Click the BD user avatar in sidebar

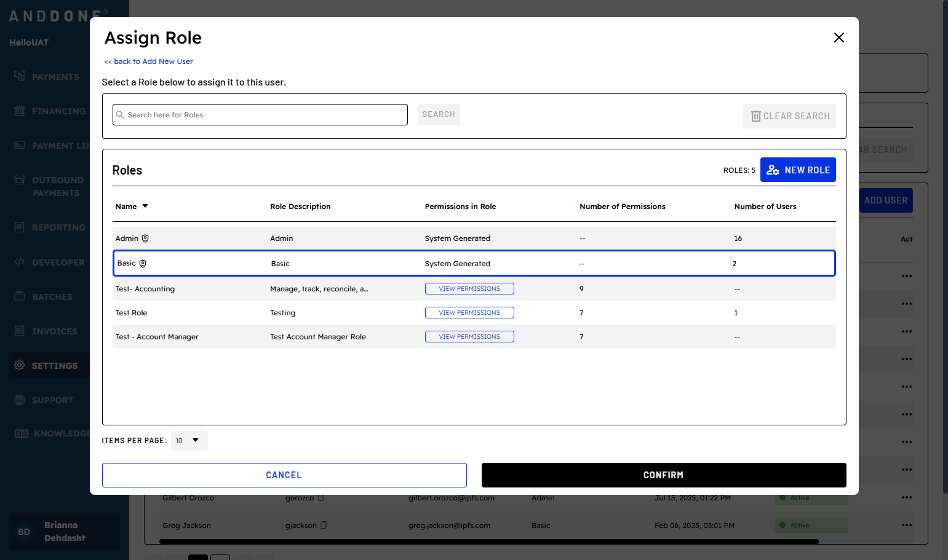(24, 532)
